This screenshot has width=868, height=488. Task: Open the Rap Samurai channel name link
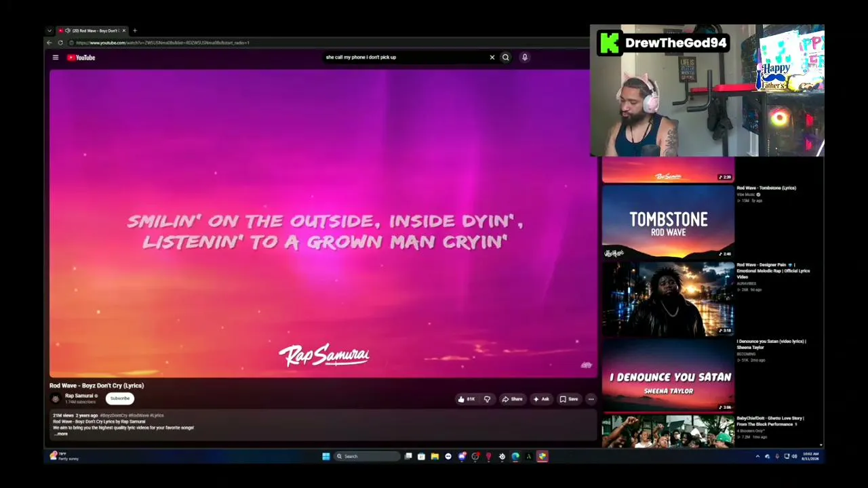point(79,396)
